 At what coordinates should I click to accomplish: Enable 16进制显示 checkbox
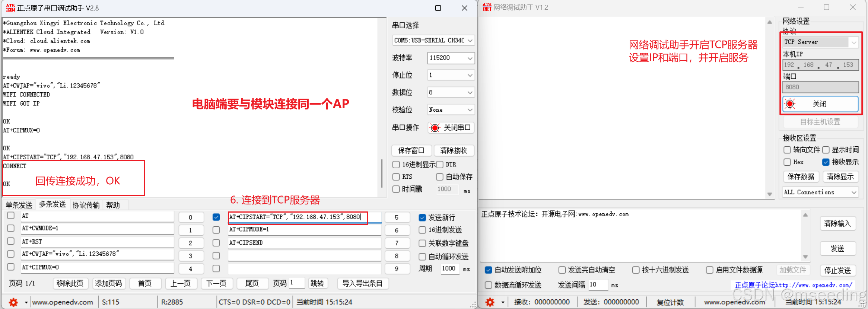(x=396, y=165)
